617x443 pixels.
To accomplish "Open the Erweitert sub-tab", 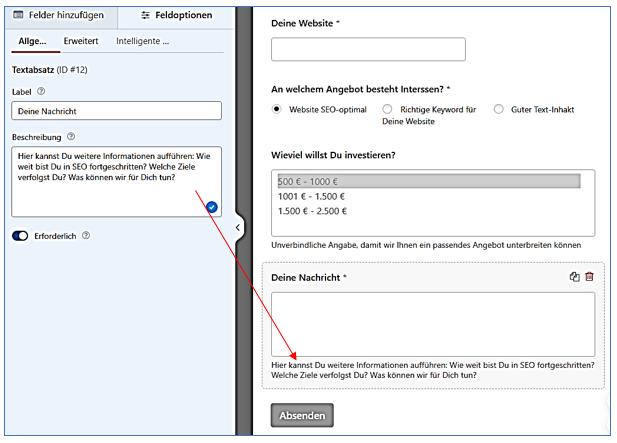I will (81, 41).
